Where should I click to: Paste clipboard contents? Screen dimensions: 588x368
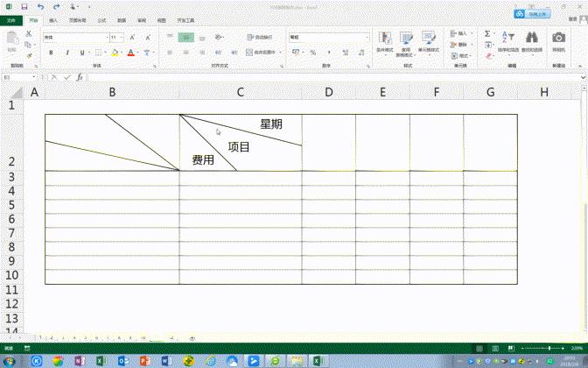coord(12,40)
